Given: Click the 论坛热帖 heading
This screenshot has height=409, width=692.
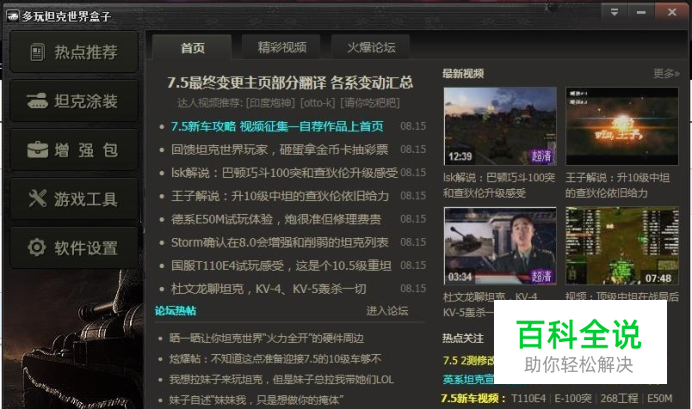Looking at the screenshot, I should coord(175,311).
